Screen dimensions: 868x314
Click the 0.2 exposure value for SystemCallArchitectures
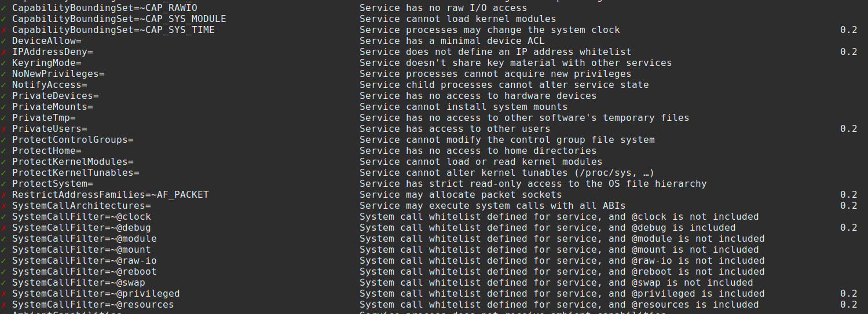(848, 206)
